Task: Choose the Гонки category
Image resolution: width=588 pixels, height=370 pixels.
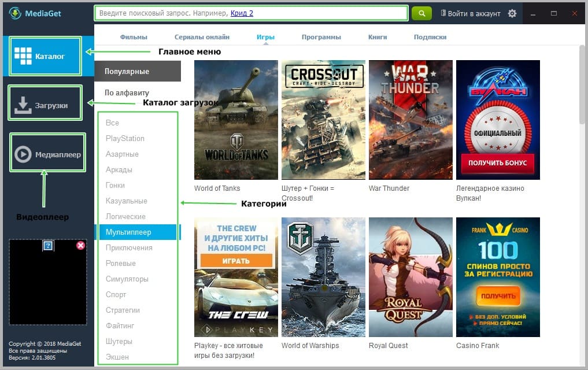Action: (115, 185)
